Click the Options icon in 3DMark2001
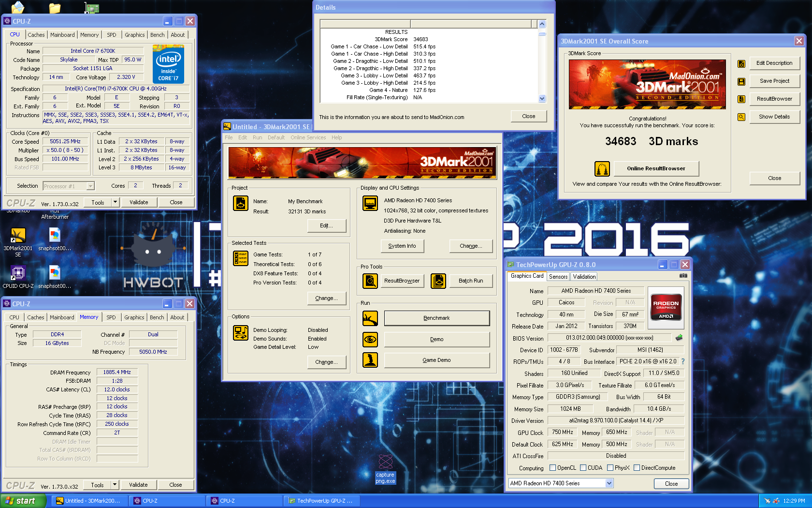The width and height of the screenshot is (812, 508). 240,333
